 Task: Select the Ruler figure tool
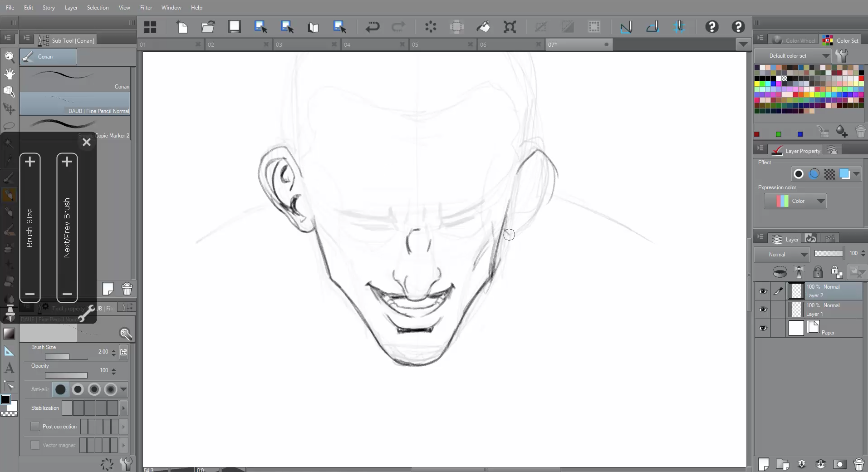[x=9, y=351]
